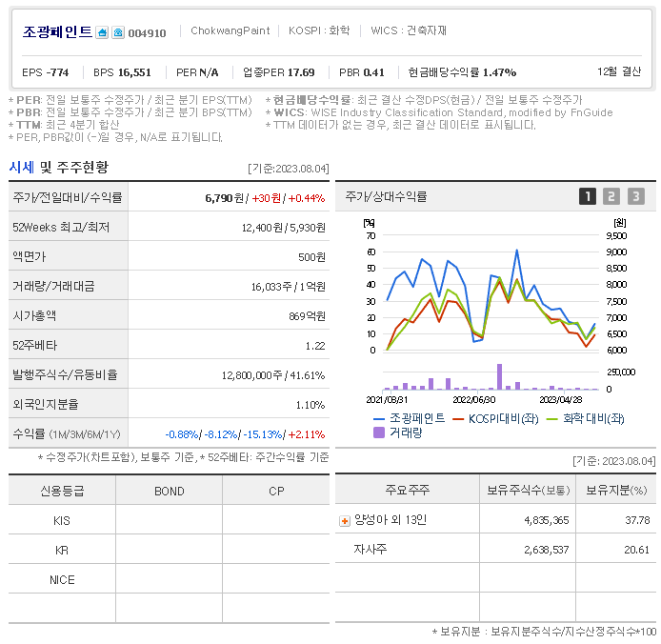Click the 외국인지분율 1.10% value
This screenshot has width=661, height=644.
(310, 405)
